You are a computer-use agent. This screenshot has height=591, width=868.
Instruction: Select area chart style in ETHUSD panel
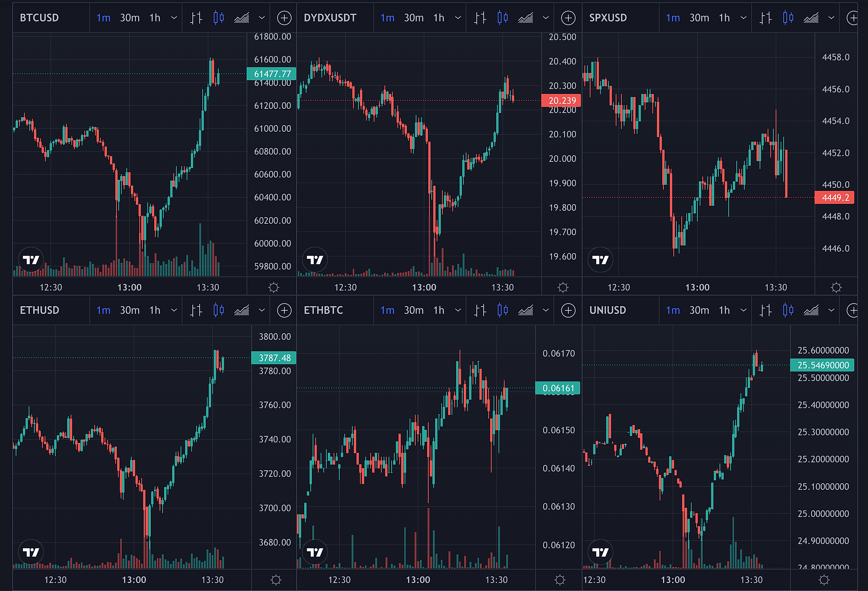242,310
